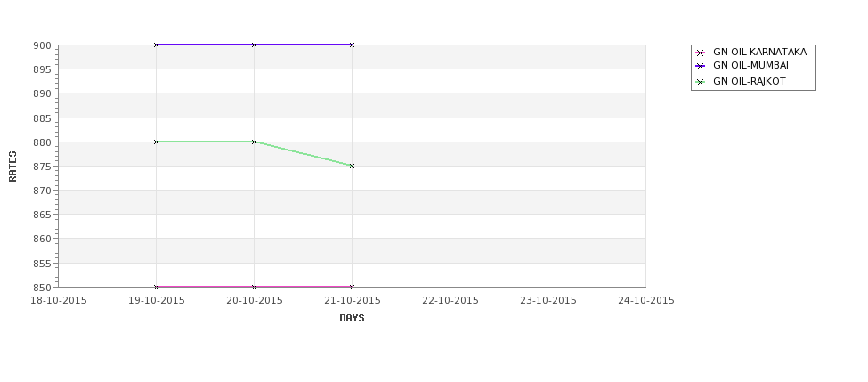Select Karnataka 850 point on 19-10-2015
Viewport: 868px width, 382px height.
click(x=156, y=287)
